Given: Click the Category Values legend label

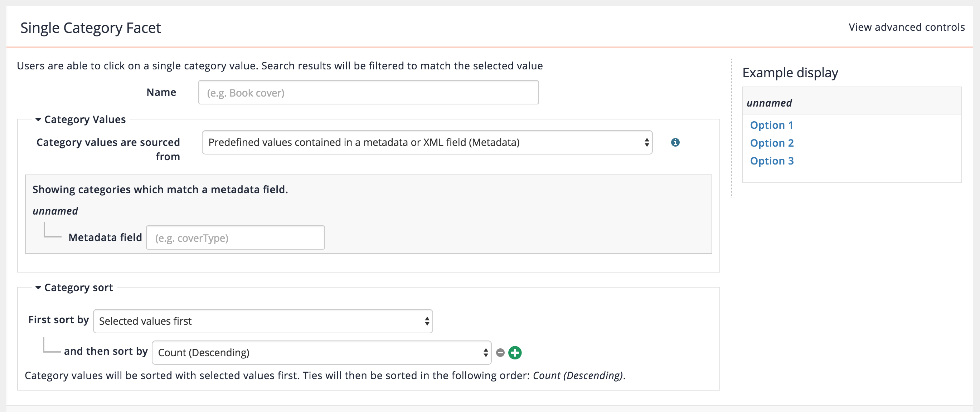Looking at the screenshot, I should coord(85,120).
